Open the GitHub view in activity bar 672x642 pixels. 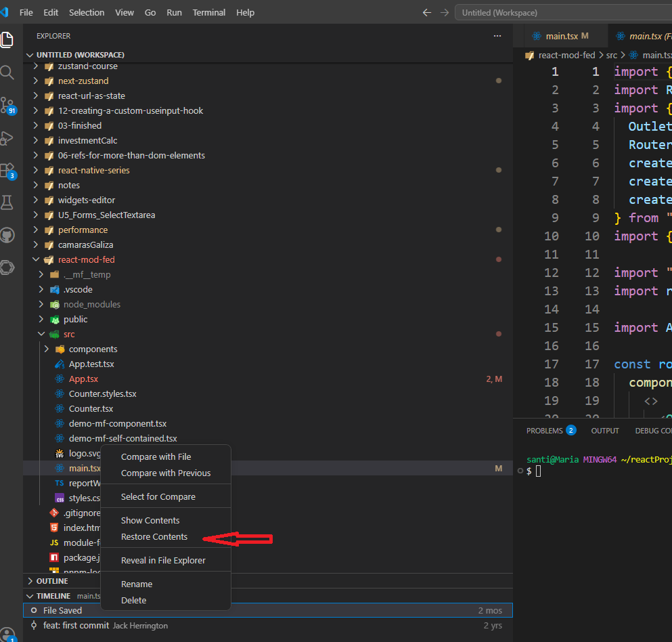point(7,235)
